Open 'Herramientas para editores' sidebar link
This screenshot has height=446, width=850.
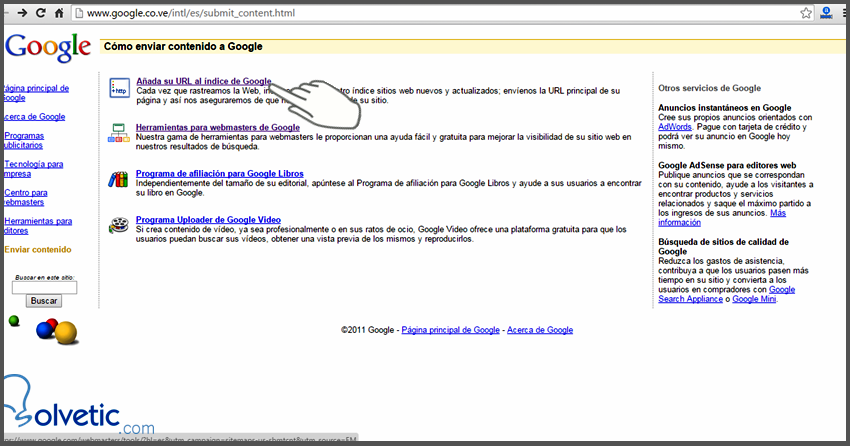(x=38, y=225)
